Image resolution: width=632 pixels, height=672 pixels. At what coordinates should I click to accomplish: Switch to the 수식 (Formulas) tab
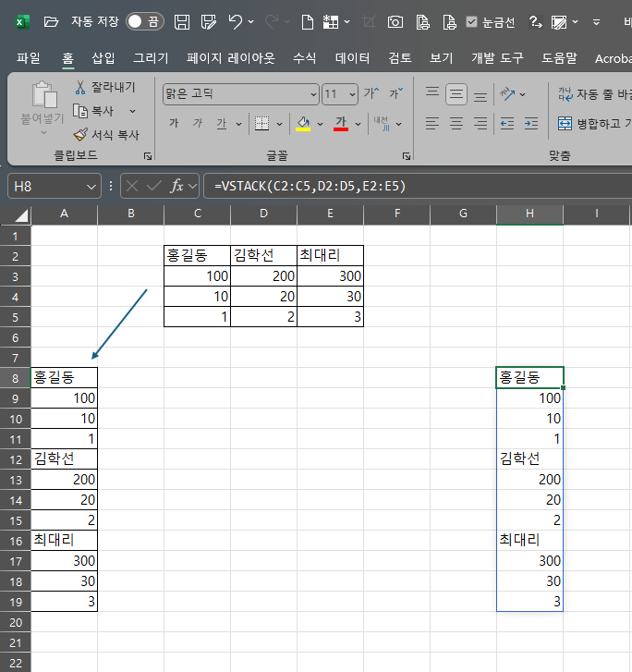(x=304, y=58)
